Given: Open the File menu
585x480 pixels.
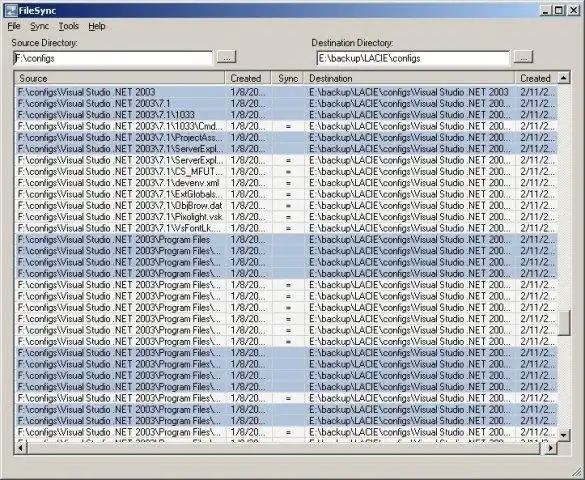Looking at the screenshot, I should click(14, 26).
